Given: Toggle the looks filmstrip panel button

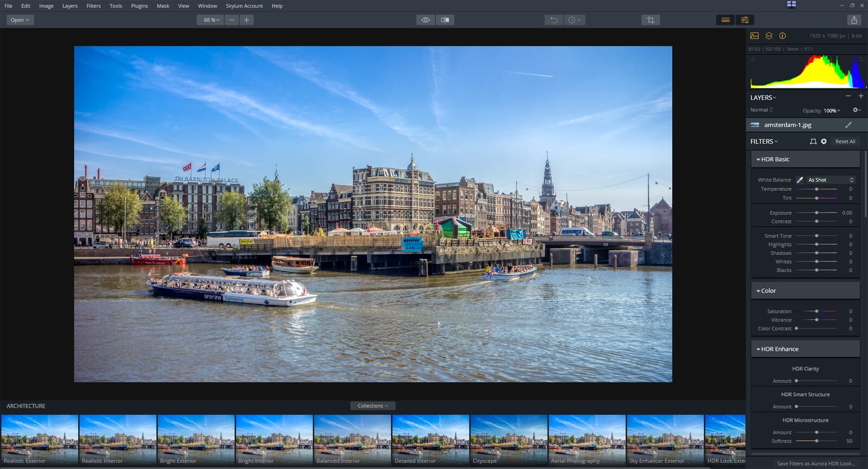Looking at the screenshot, I should [725, 20].
